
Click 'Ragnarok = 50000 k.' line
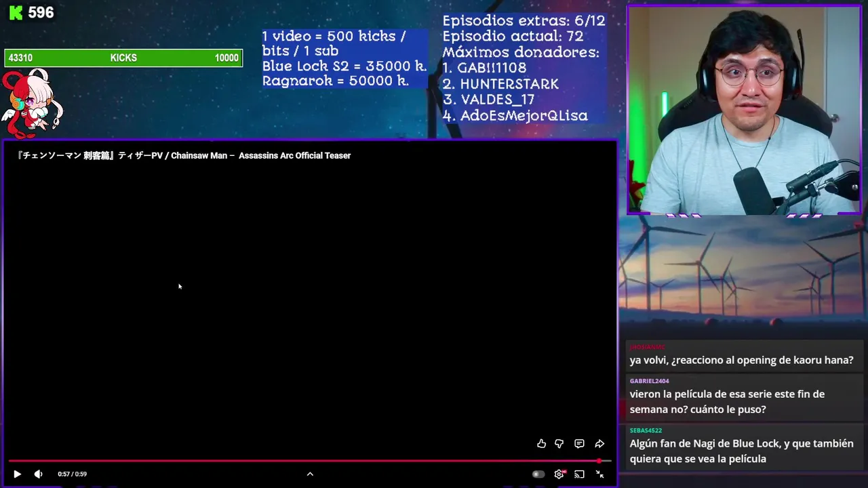(x=336, y=81)
